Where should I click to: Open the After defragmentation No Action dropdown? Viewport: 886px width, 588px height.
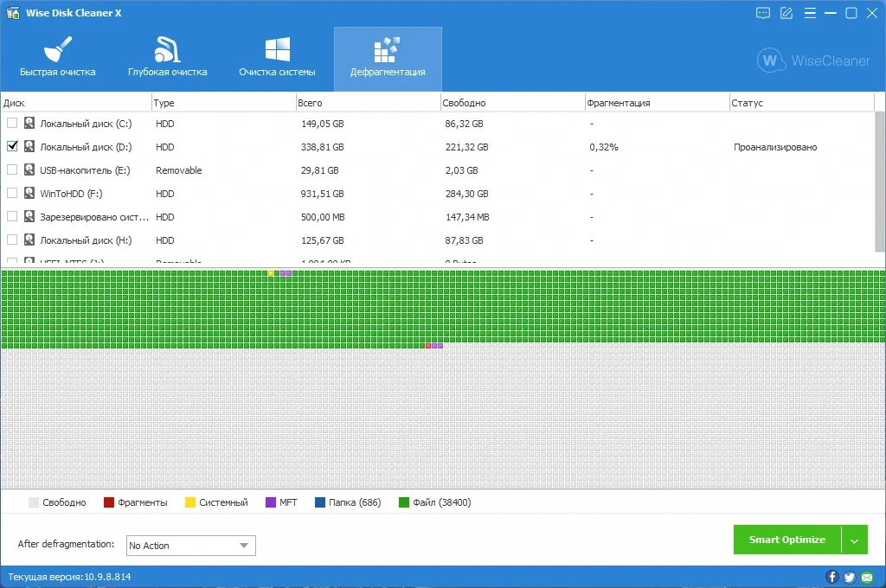point(191,545)
